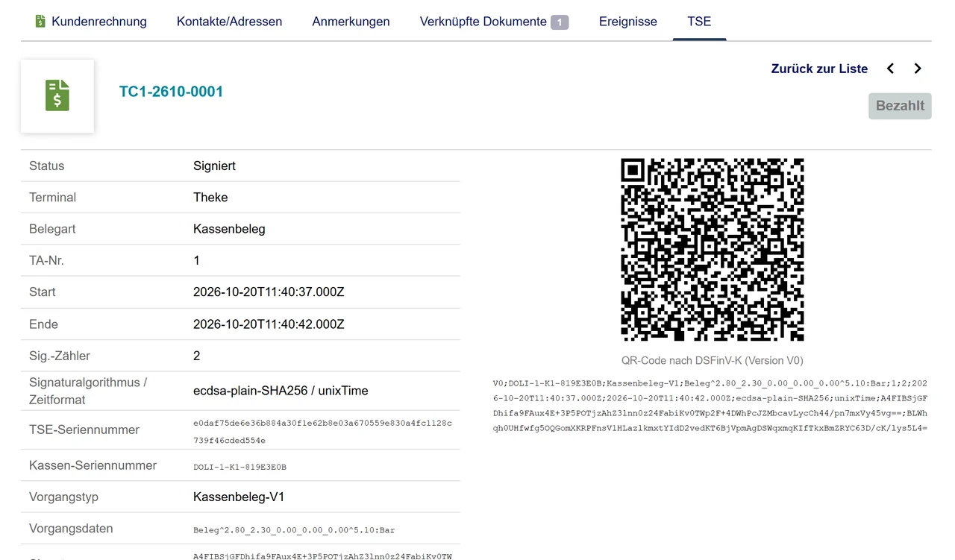The width and height of the screenshot is (955, 560).
Task: Click the Ende timestamp 2026-10-20T11:40:42.000Z
Action: click(269, 324)
